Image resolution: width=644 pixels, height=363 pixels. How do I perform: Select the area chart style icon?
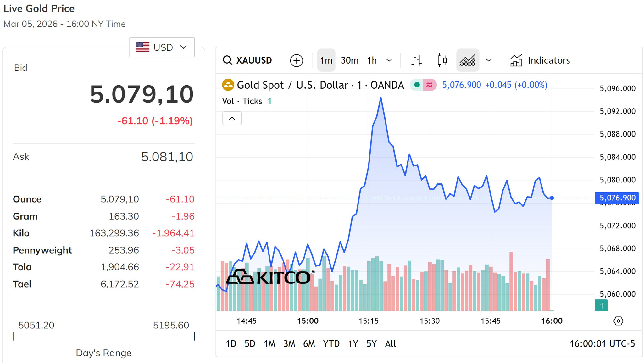pos(468,60)
